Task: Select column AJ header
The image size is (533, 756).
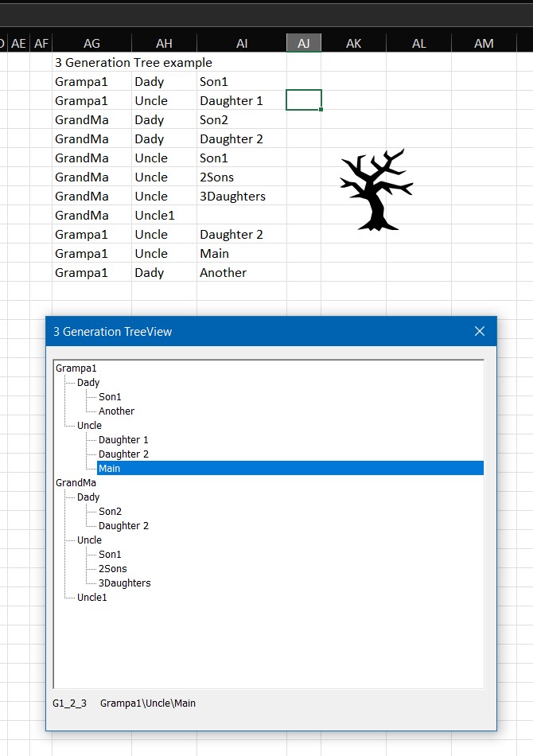Action: pos(304,44)
